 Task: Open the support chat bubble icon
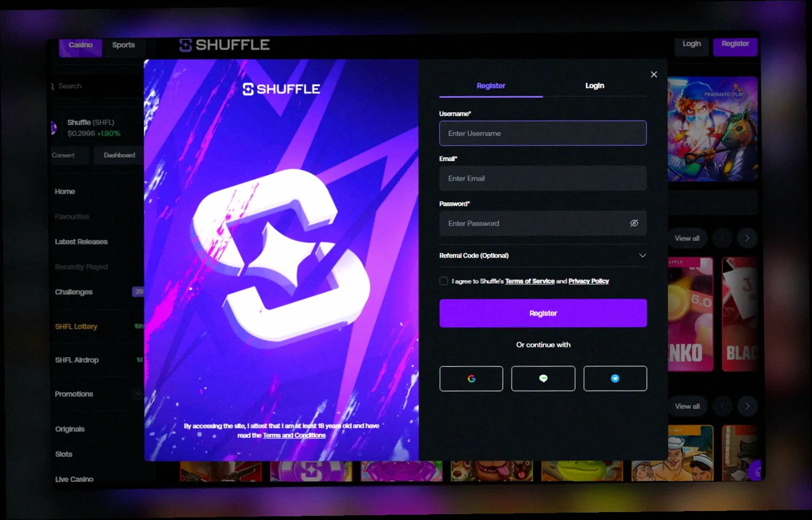click(756, 471)
